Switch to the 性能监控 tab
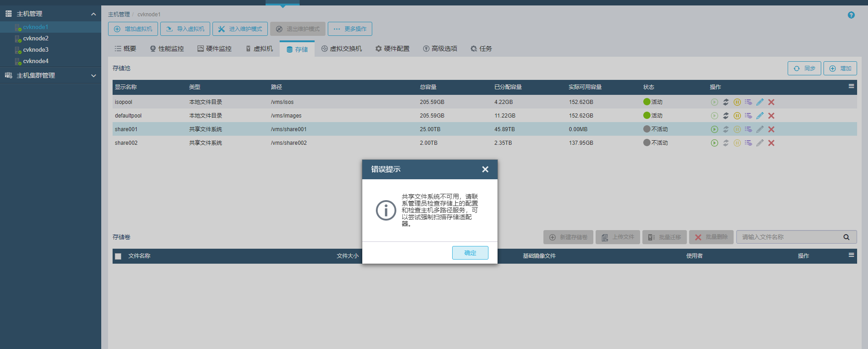The image size is (868, 349). (167, 49)
